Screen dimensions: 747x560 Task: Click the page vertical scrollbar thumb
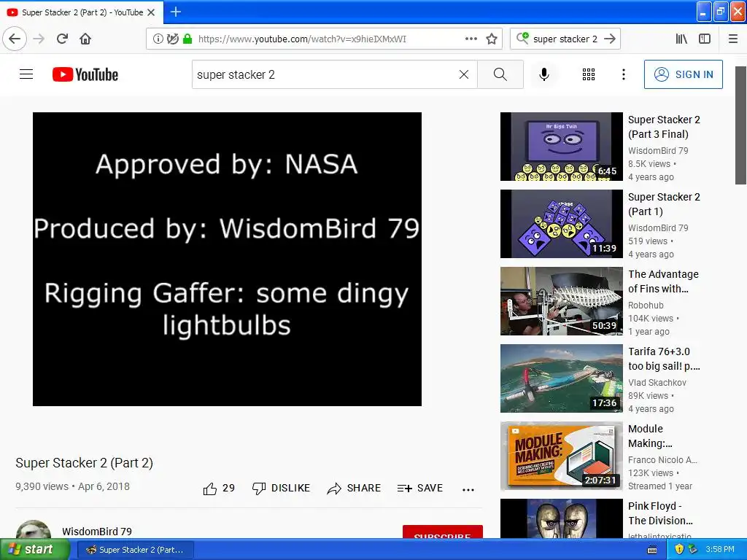click(x=740, y=125)
